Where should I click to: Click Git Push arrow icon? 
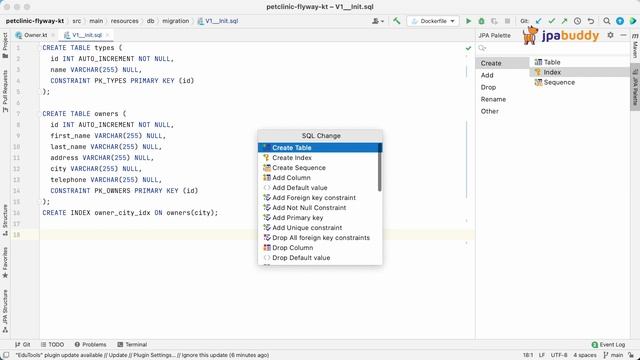click(x=564, y=21)
